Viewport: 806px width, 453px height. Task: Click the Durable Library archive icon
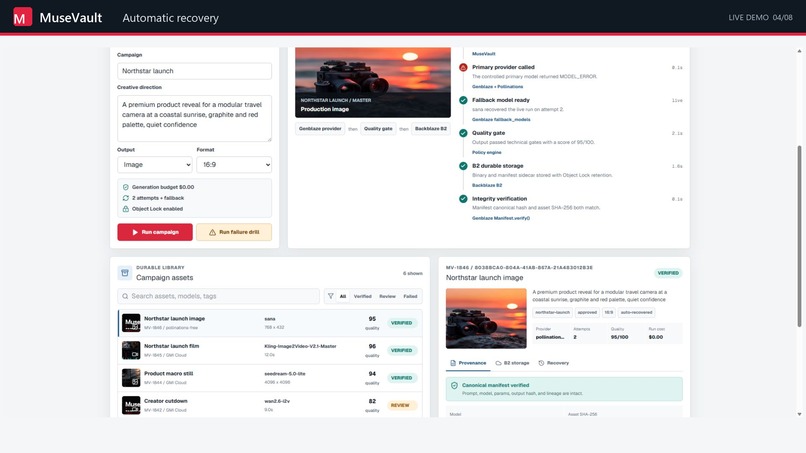[x=124, y=273]
